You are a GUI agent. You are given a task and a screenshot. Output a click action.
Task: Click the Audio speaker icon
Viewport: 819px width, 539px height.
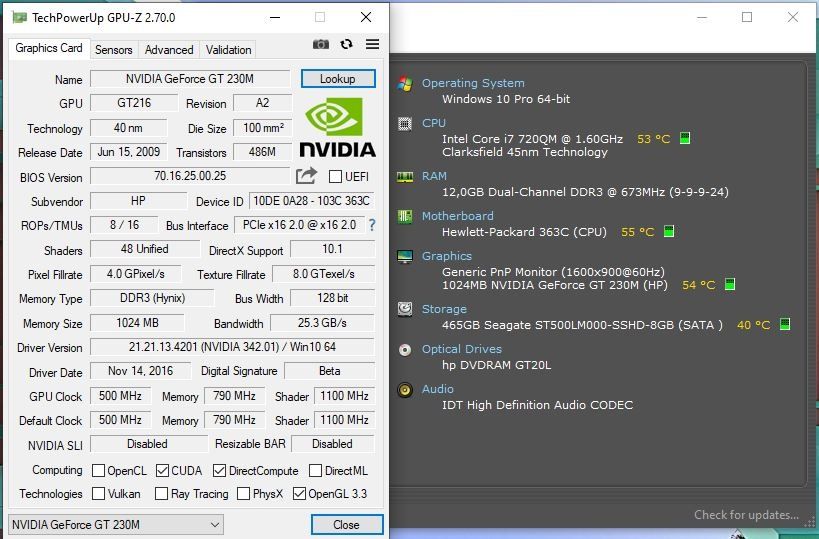(x=405, y=390)
